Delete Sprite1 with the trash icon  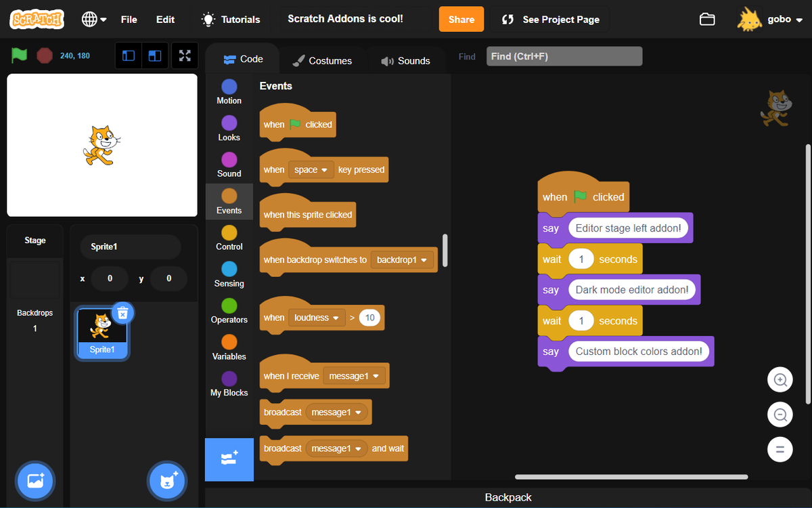pos(122,313)
